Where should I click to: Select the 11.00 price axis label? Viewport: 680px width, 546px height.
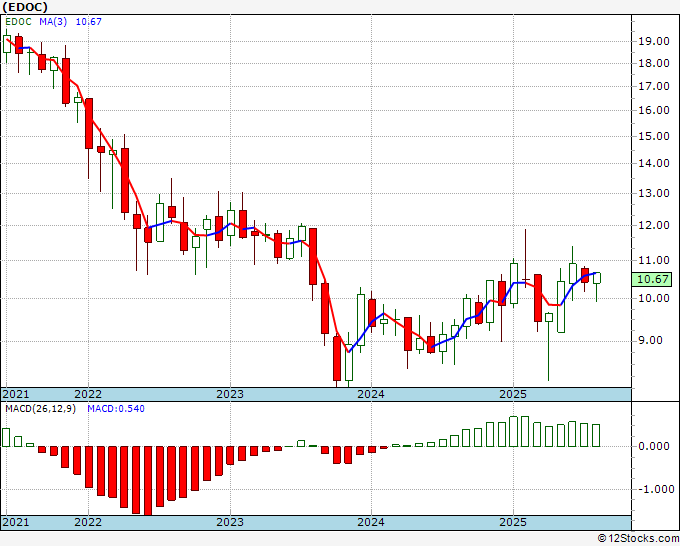[654, 260]
